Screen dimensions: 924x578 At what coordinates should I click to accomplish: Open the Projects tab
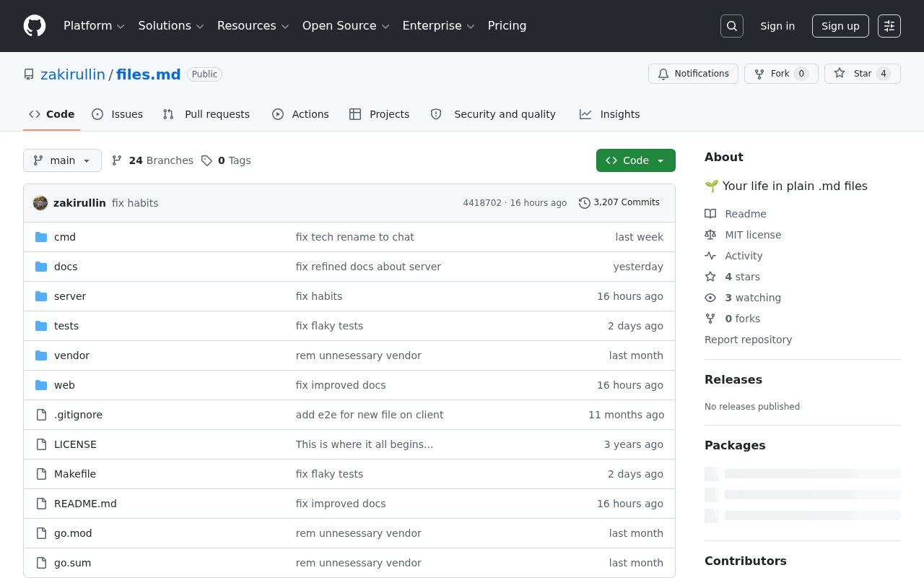coord(379,114)
